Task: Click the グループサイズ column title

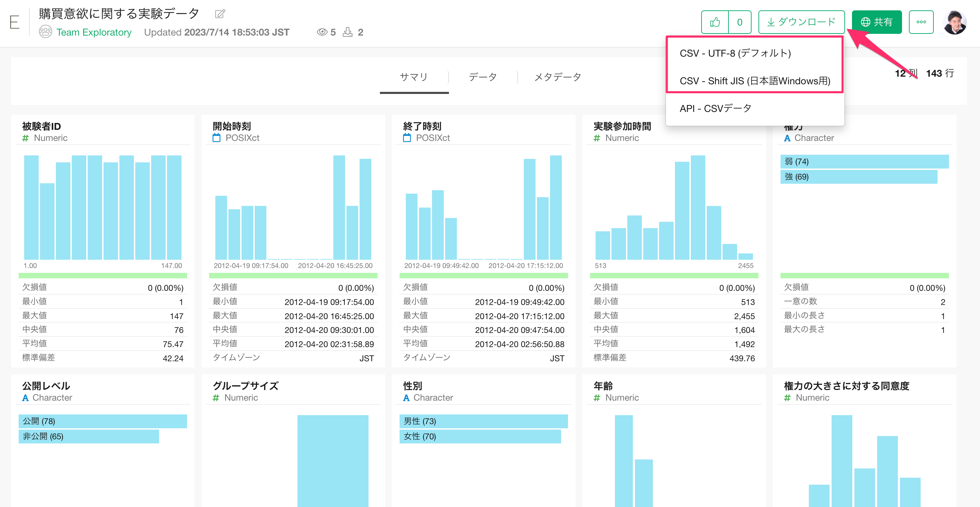Action: [245, 385]
